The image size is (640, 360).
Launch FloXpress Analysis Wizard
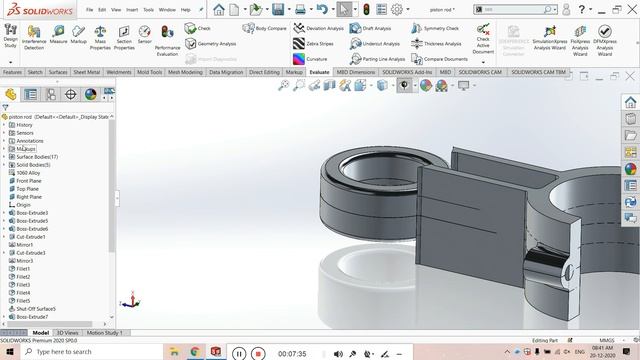point(580,40)
